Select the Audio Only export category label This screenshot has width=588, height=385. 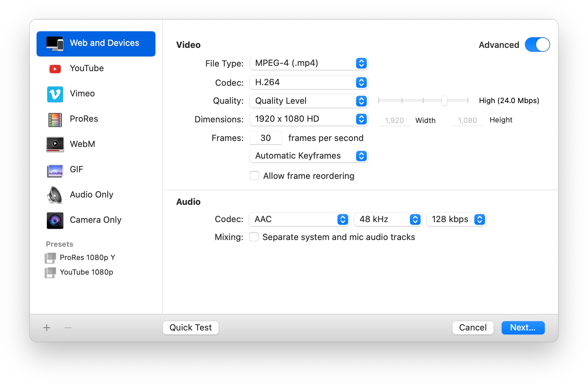(x=92, y=194)
